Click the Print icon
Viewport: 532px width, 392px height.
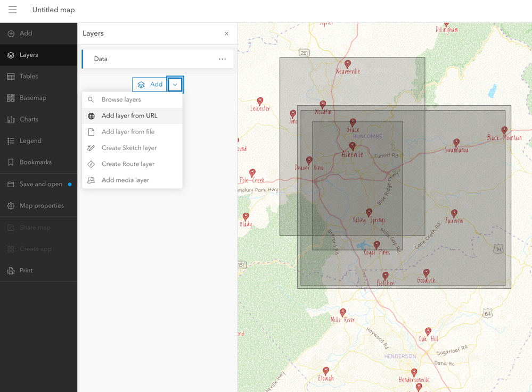coord(11,271)
